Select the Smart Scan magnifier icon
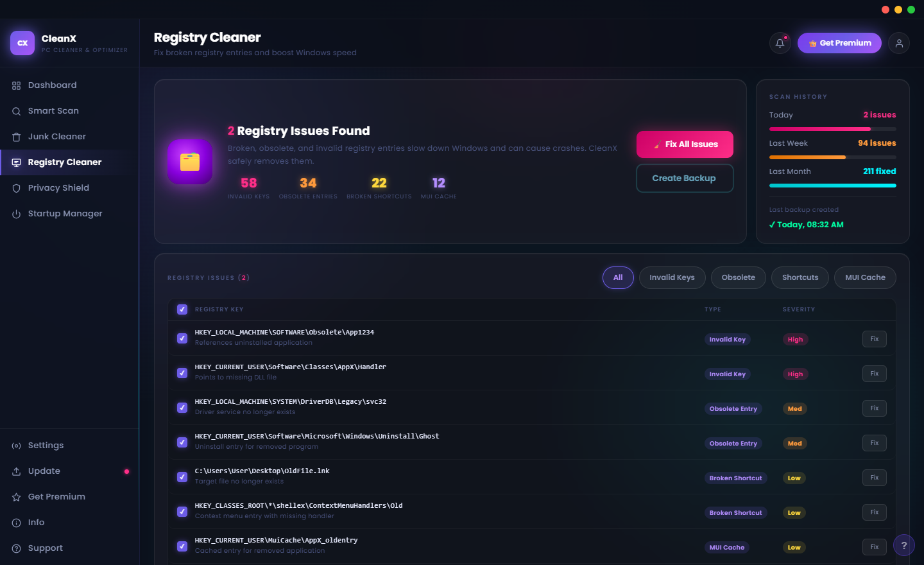The height and width of the screenshot is (565, 924). tap(17, 111)
